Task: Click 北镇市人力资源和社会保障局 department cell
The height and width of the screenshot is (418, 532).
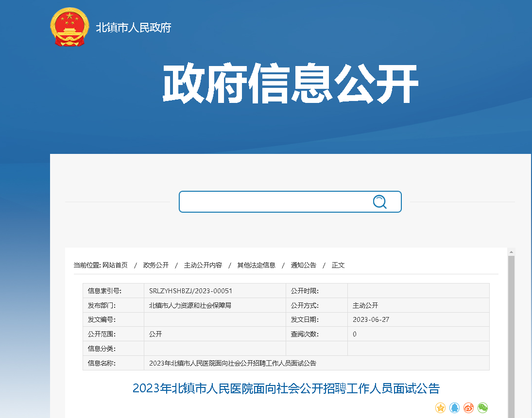Action: click(x=190, y=305)
